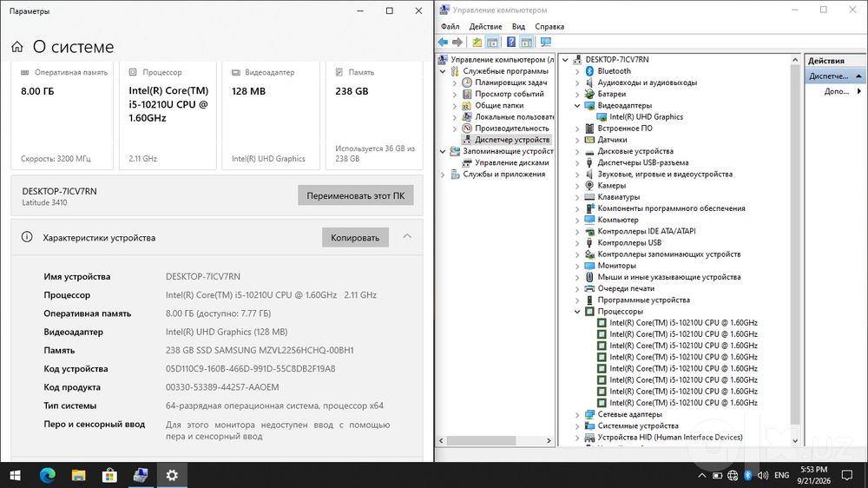
Task: Expand the Клавиатуры category arrow
Action: tap(577, 197)
